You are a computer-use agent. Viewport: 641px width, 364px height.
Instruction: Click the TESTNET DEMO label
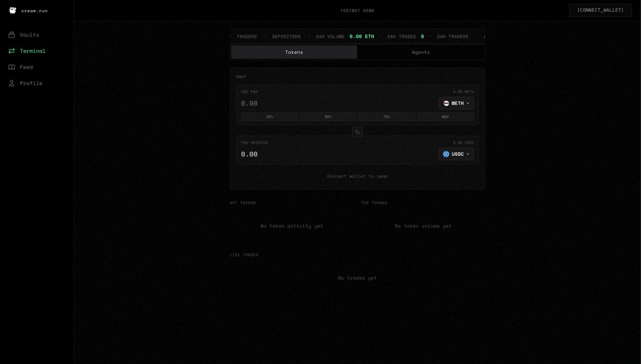[357, 11]
